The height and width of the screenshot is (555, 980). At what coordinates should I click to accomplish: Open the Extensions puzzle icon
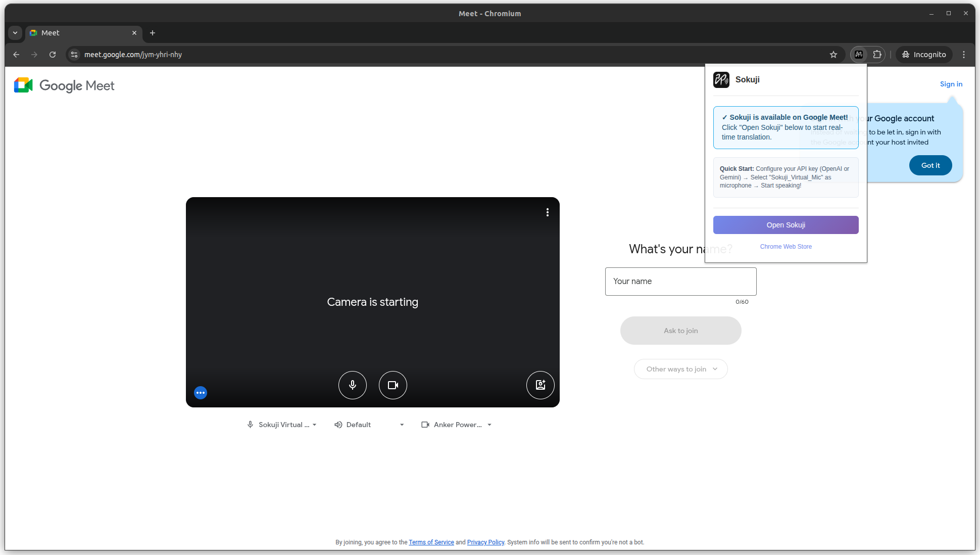877,55
